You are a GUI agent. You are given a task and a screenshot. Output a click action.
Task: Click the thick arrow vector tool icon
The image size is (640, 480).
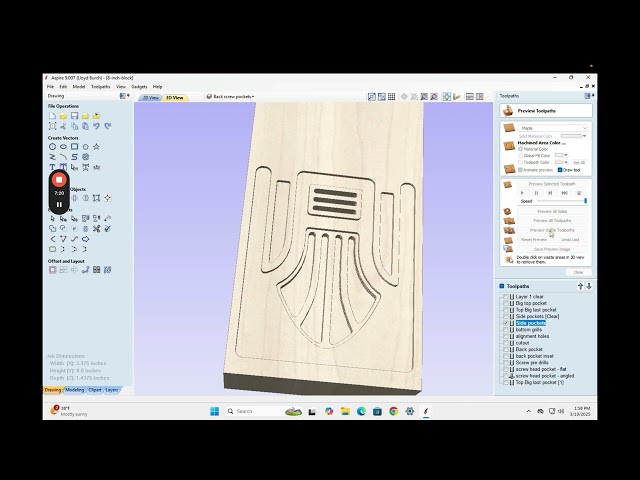(x=85, y=239)
